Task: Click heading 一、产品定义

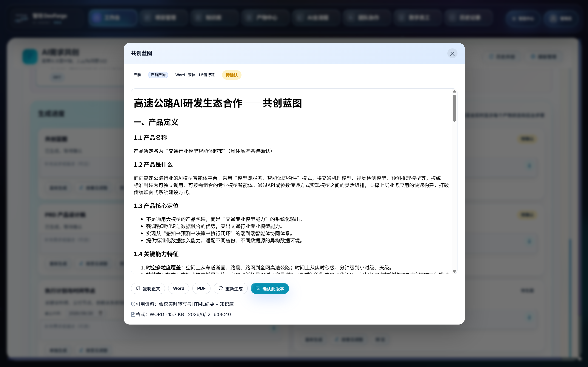Action: (156, 122)
